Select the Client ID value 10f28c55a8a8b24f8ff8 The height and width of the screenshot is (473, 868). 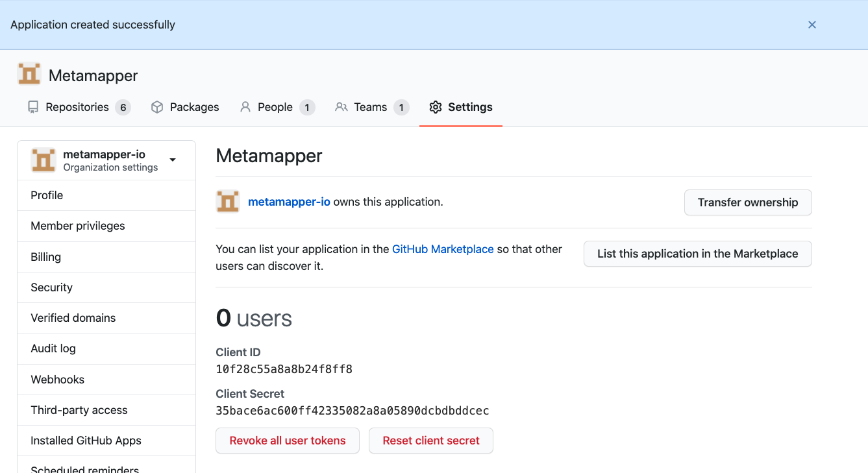[x=284, y=369]
